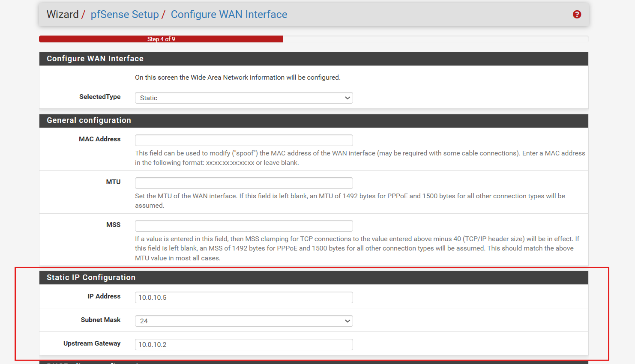This screenshot has height=364, width=635.
Task: Focus the MAC Address input field
Action: pyautogui.click(x=243, y=140)
